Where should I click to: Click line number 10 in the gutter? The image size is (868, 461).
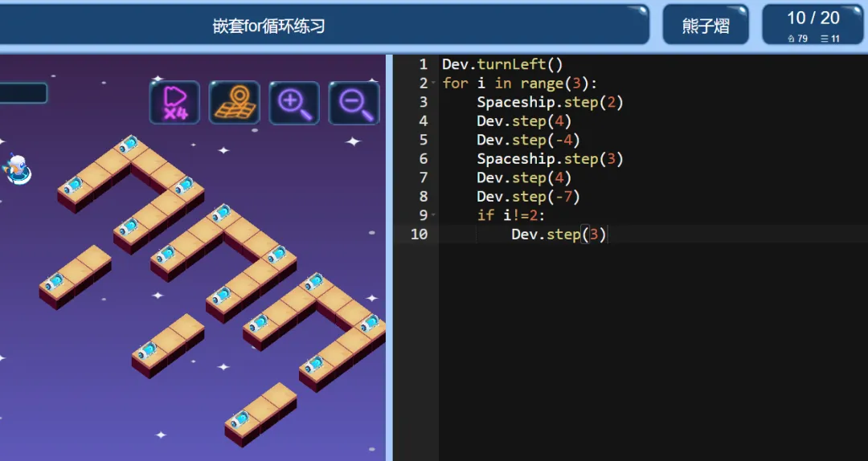click(419, 234)
